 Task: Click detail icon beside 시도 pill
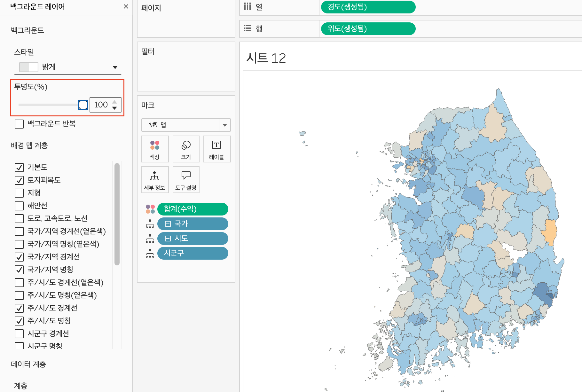pyautogui.click(x=150, y=239)
